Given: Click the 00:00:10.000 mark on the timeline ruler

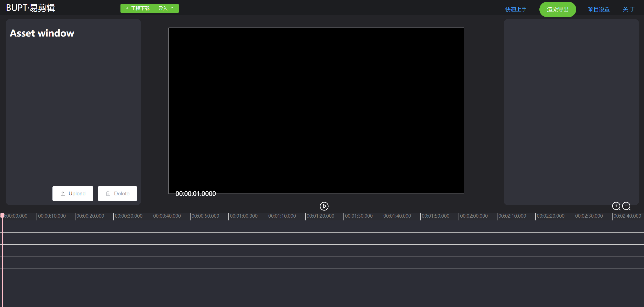Looking at the screenshot, I should (52, 216).
